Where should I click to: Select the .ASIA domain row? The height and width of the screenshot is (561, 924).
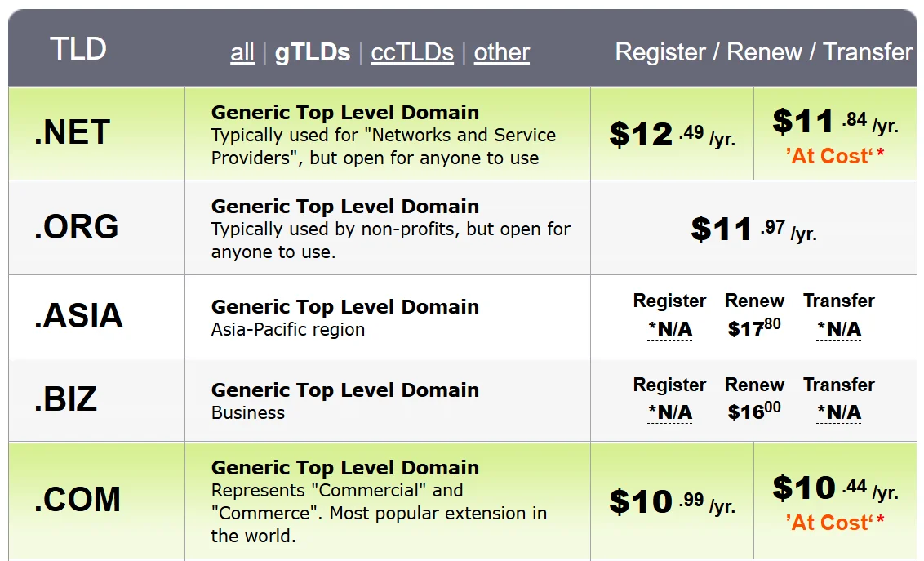[78, 316]
